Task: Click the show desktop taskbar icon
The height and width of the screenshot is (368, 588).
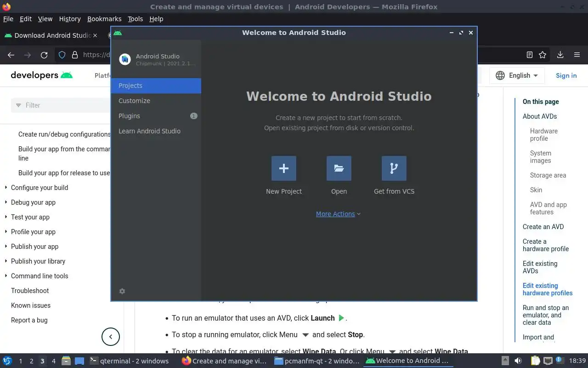Action: [79, 361]
